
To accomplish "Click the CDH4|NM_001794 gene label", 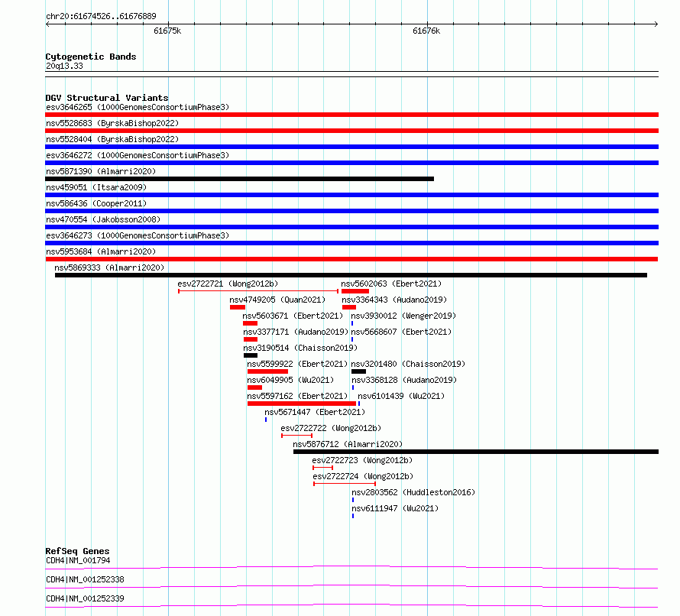I will tap(78, 560).
